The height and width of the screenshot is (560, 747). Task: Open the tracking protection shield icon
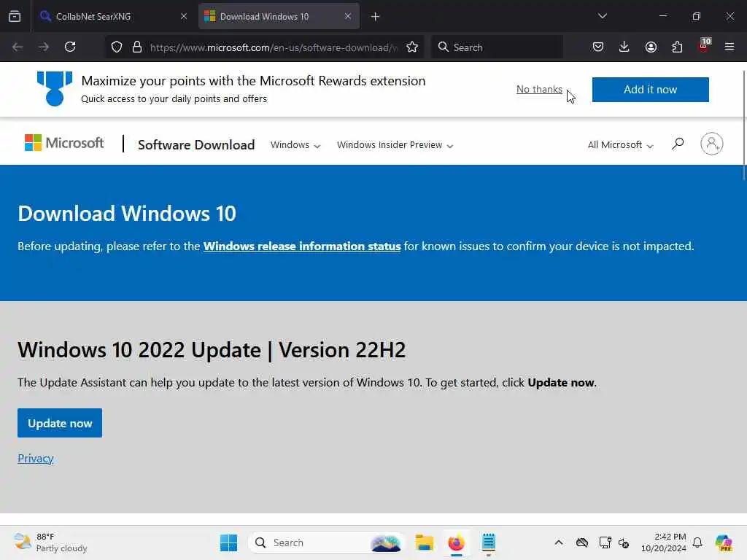[117, 47]
